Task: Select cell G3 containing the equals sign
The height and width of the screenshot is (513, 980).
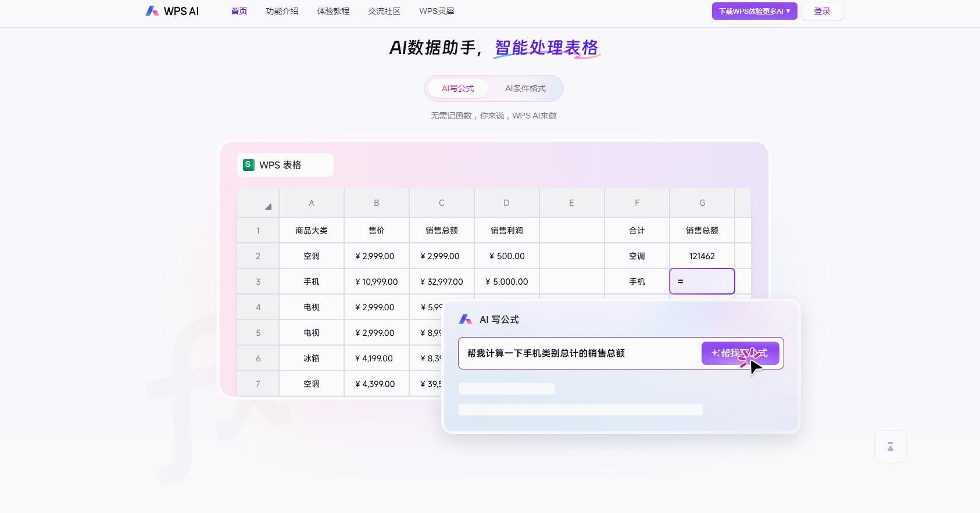Action: (702, 281)
